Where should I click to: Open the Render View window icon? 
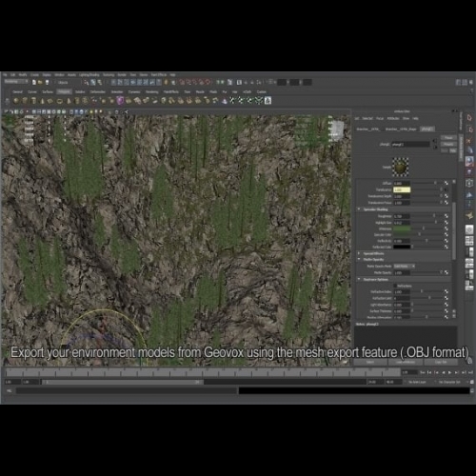pyautogui.click(x=239, y=82)
